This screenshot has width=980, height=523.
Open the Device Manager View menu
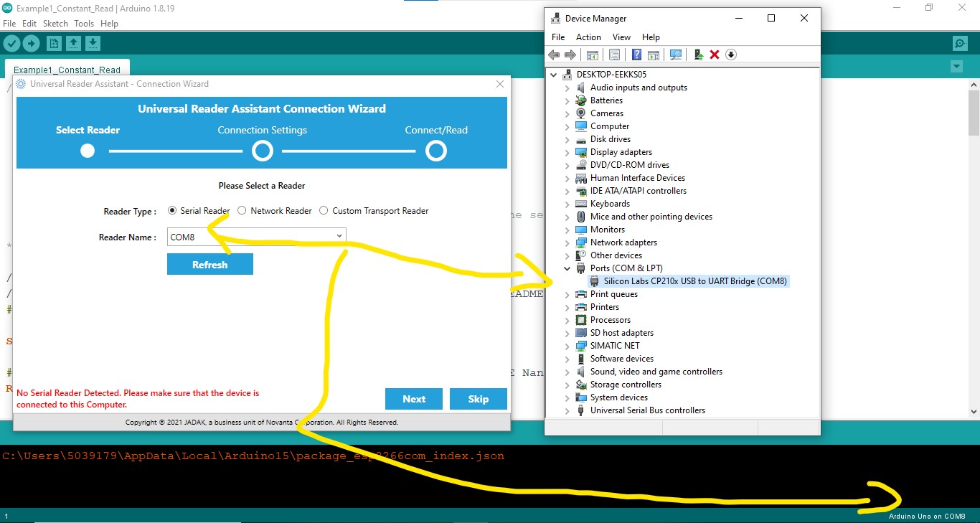pyautogui.click(x=621, y=37)
